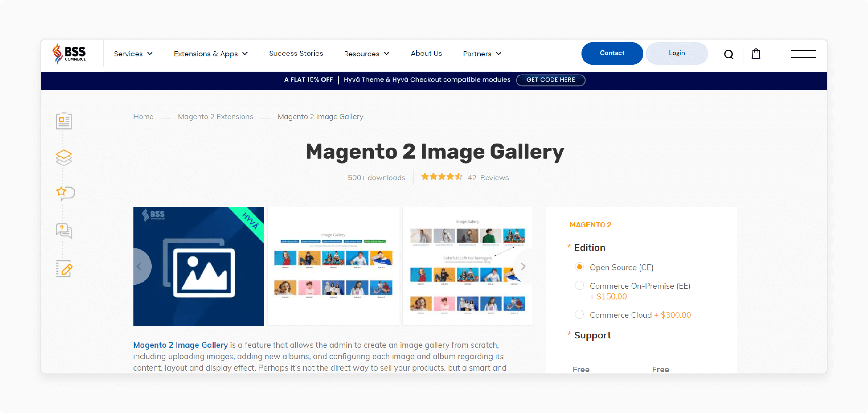868x413 pixels.
Task: Open the Colorful Outfit For Teenagers thumbnail
Action: [x=467, y=266]
